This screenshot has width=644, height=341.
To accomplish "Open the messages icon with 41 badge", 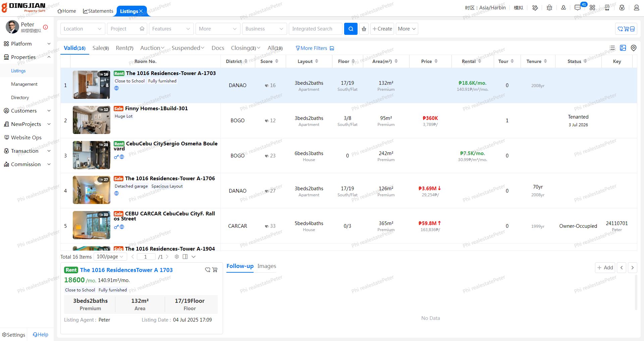I will pos(578,8).
